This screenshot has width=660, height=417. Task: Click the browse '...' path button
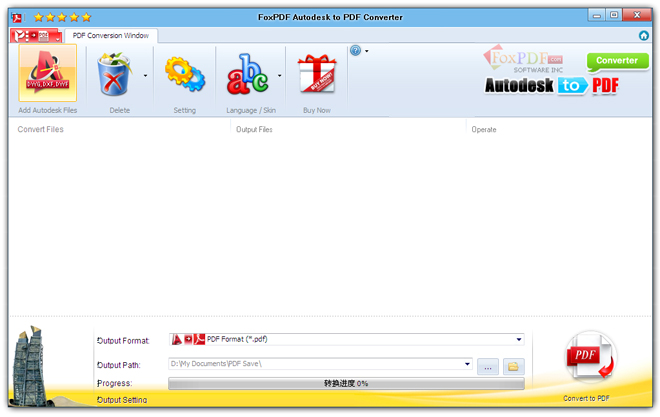pos(488,367)
